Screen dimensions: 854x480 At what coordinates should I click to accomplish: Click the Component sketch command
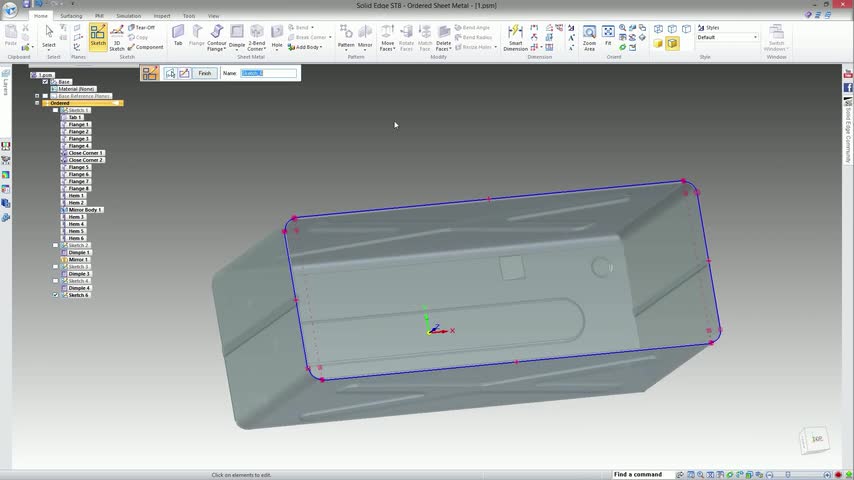[145, 47]
